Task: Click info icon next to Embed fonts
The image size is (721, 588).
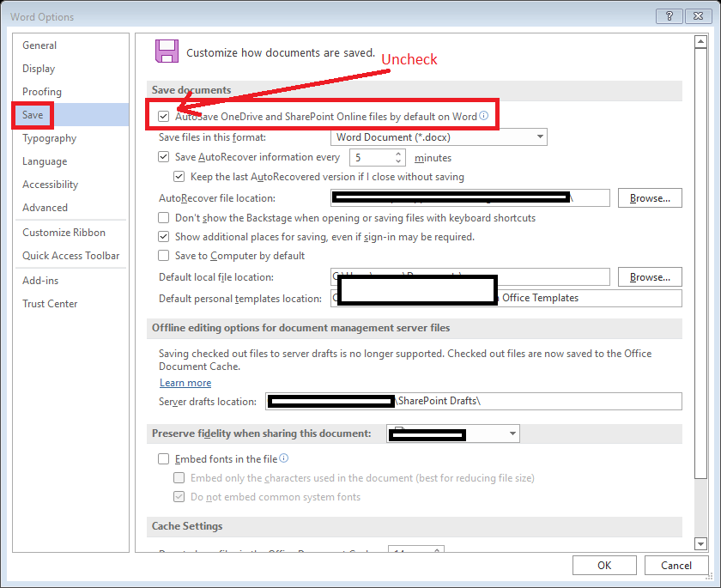Action: tap(284, 458)
